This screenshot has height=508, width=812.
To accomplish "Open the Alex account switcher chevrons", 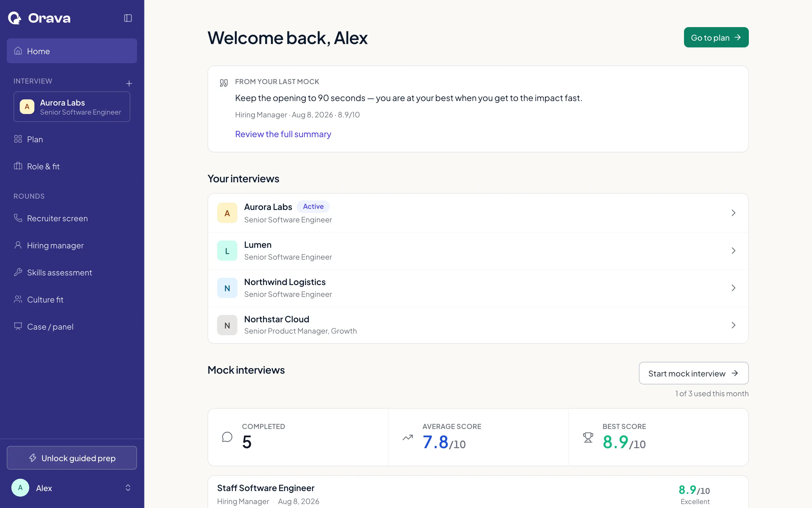I will [128, 487].
